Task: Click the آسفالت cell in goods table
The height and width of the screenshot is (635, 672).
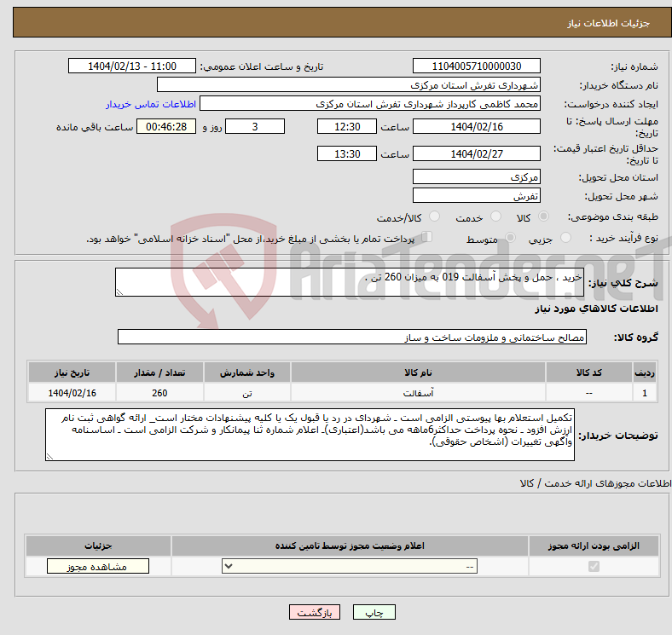Action: 418,392
